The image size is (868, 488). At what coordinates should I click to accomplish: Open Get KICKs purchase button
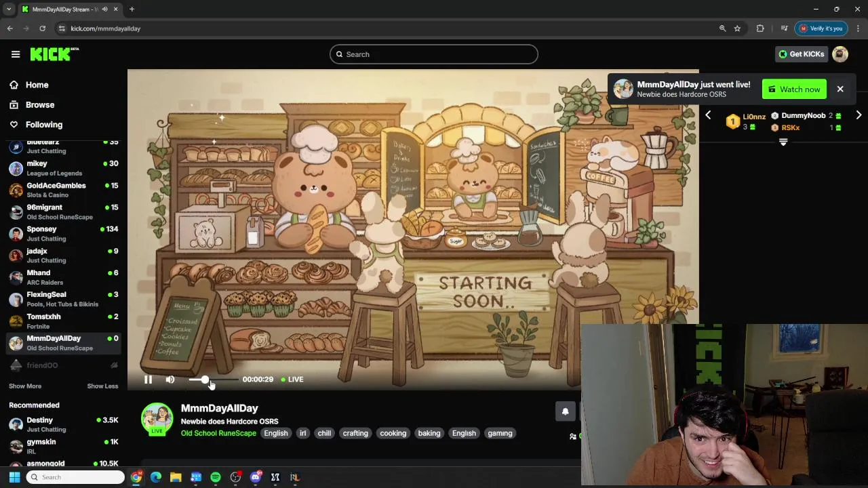[801, 54]
